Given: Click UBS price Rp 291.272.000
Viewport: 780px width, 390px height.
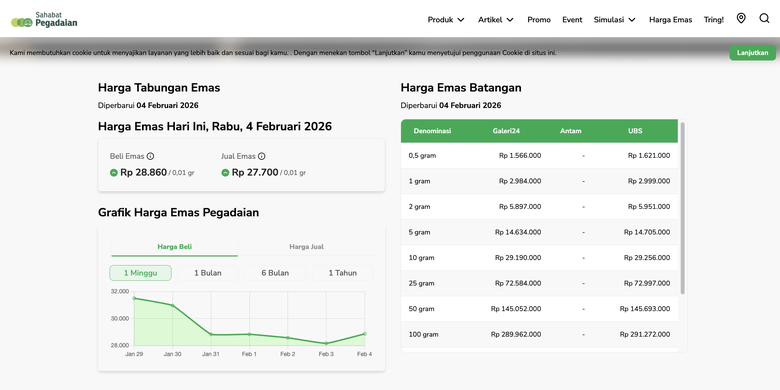Looking at the screenshot, I should (x=645, y=334).
